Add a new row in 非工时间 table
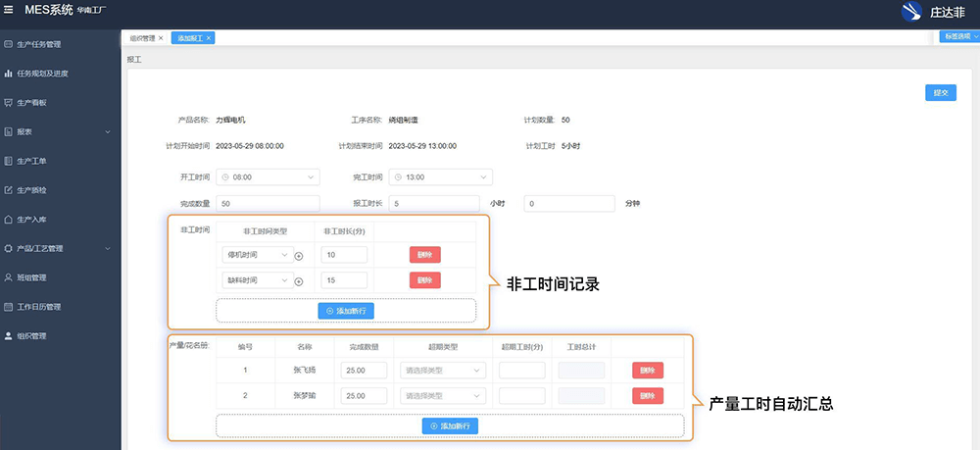Screen dimensions: 980x450 (x=346, y=311)
